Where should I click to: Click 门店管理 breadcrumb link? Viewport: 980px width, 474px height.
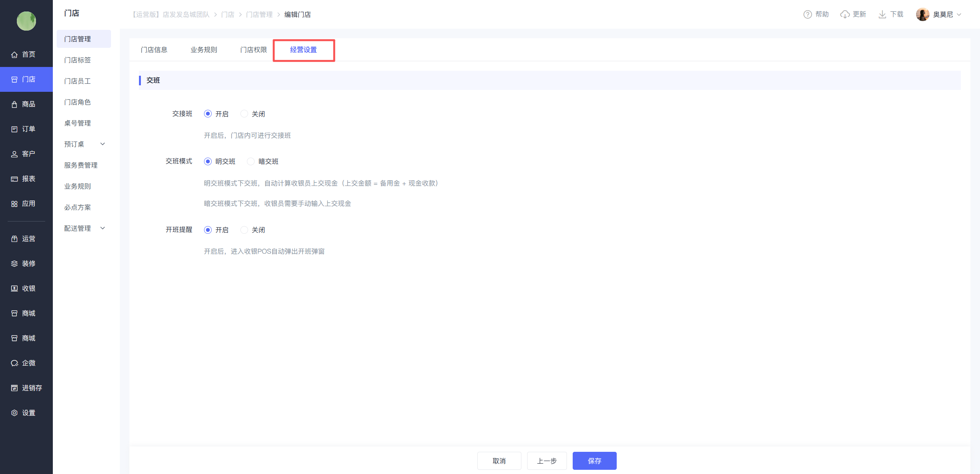click(x=259, y=15)
